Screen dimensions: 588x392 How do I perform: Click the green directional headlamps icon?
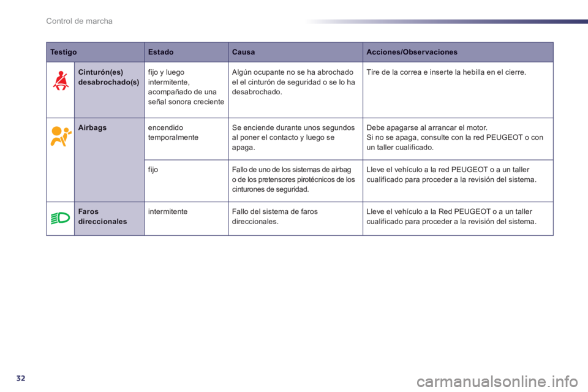click(61, 218)
